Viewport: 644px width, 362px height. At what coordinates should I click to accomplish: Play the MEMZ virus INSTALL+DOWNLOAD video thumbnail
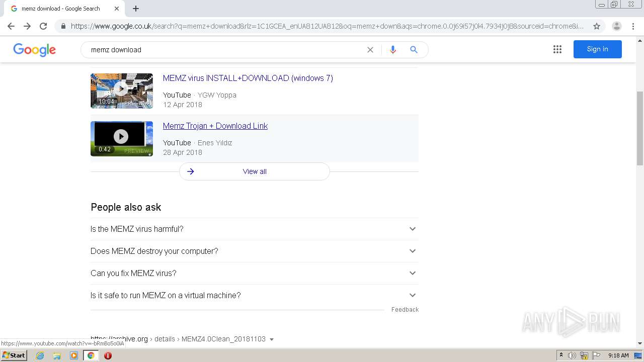122,91
